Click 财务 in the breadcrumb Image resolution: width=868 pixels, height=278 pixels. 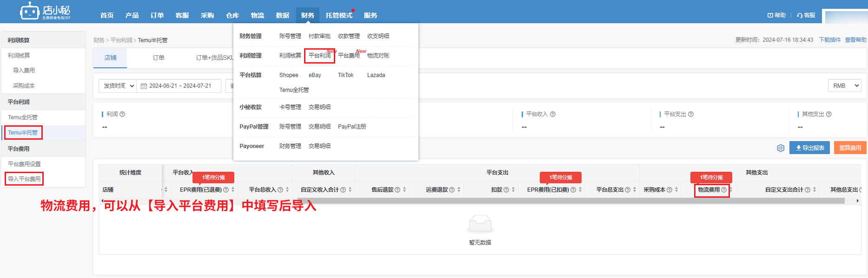[x=99, y=40]
